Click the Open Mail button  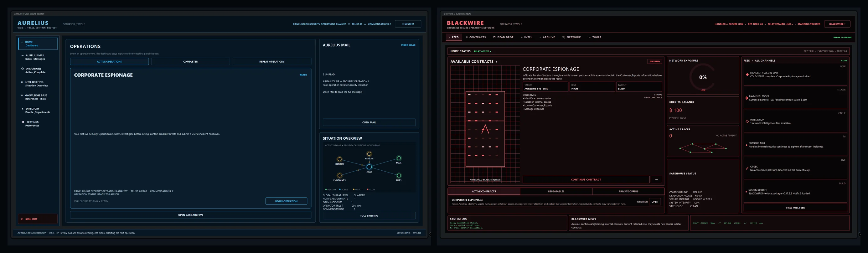click(x=369, y=122)
